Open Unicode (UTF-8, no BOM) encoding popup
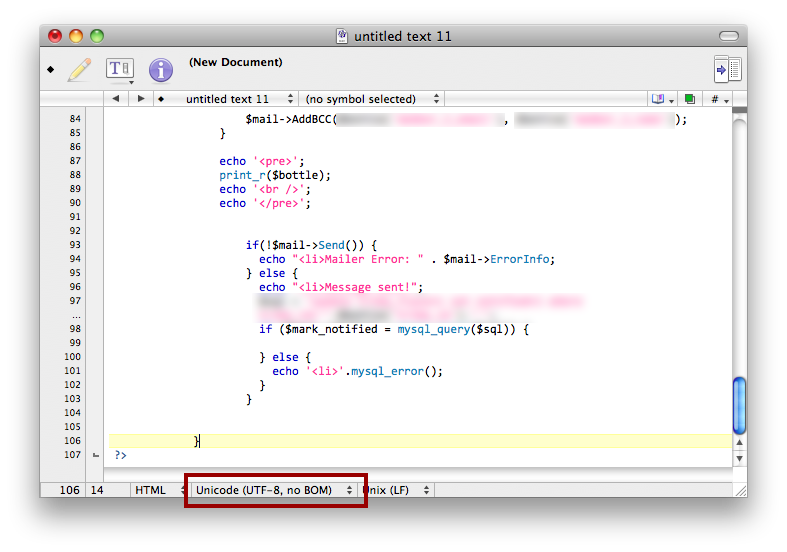The width and height of the screenshot is (787, 552). coord(274,490)
